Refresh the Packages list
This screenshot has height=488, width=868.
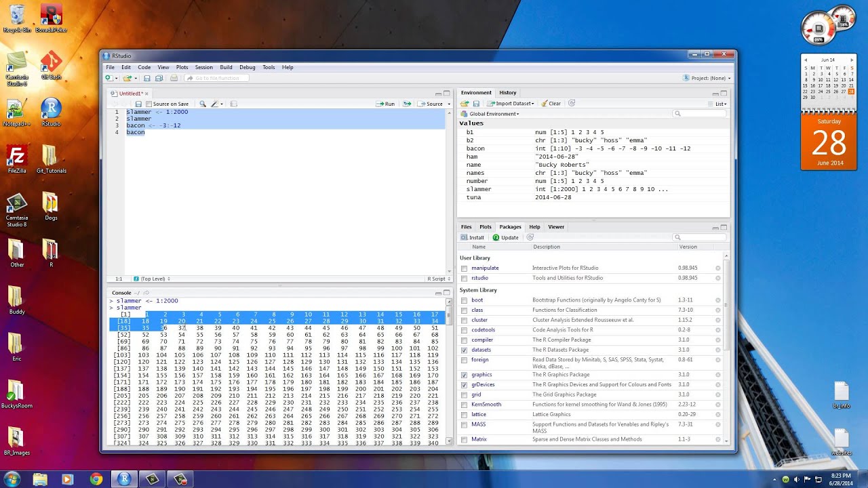(530, 237)
